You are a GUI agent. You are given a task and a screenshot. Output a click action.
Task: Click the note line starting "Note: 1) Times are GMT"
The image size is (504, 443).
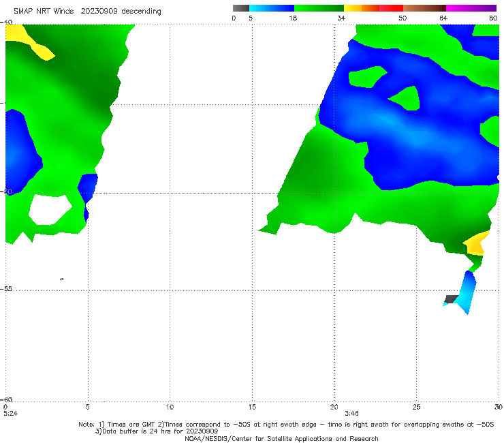coord(286,425)
